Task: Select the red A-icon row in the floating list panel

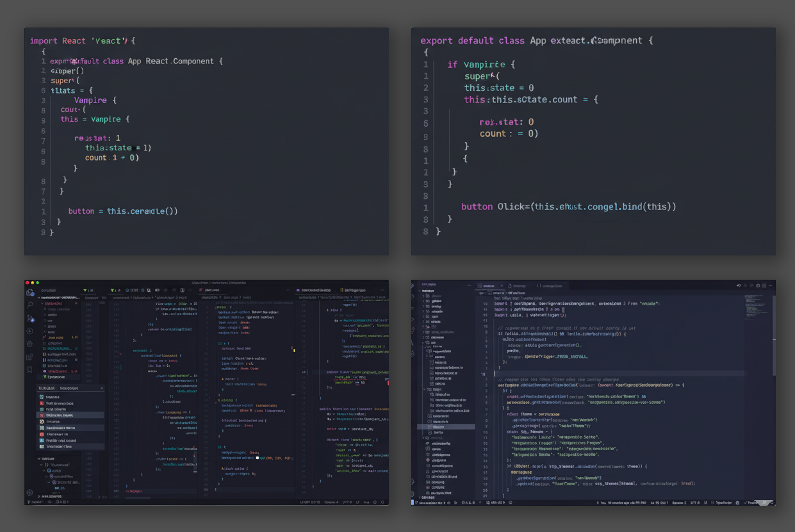Action: (x=70, y=403)
